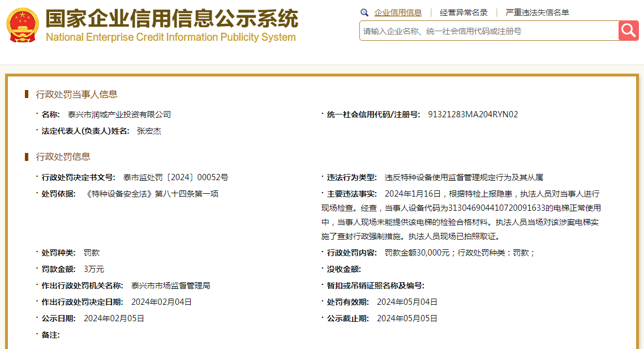
Task: Click the 作出行政处罚决定日期 label
Action: pyautogui.click(x=83, y=302)
